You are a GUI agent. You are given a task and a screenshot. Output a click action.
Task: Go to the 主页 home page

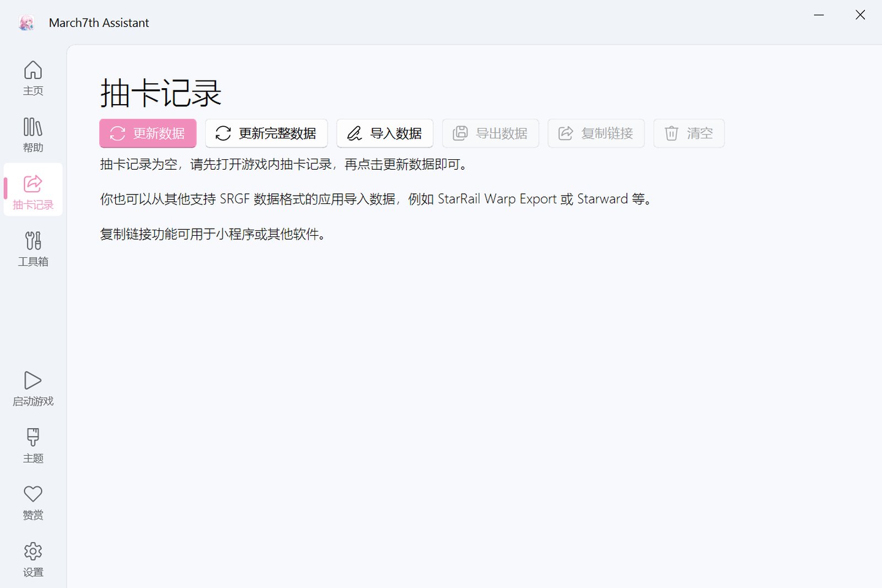pyautogui.click(x=33, y=78)
